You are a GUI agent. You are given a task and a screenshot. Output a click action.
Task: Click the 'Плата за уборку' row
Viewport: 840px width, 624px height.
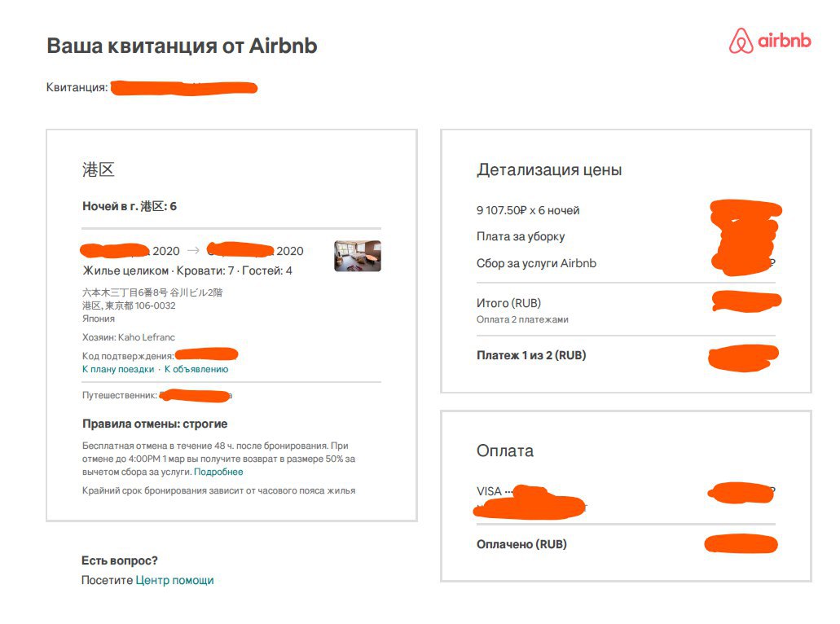point(626,236)
